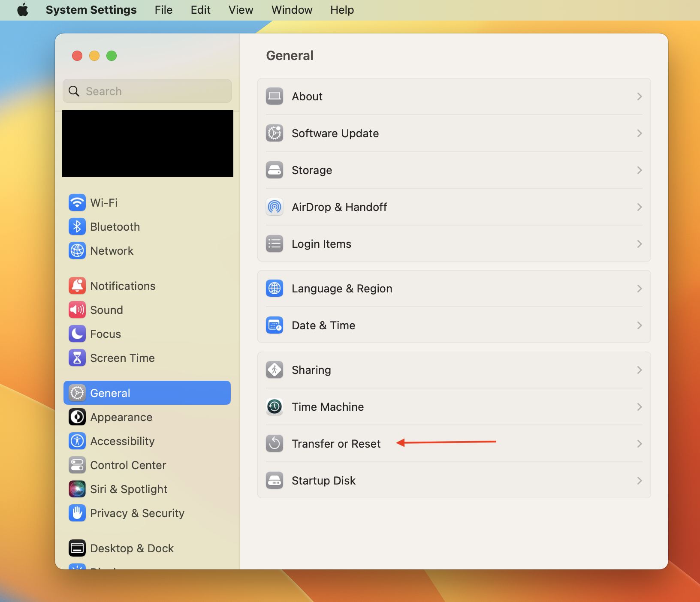Expand the Transfer or Reset chevron
Viewport: 700px width, 602px height.
pyautogui.click(x=640, y=444)
